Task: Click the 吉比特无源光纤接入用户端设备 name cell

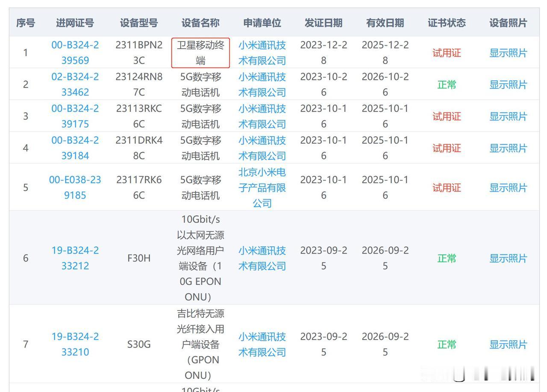Action: pyautogui.click(x=200, y=345)
